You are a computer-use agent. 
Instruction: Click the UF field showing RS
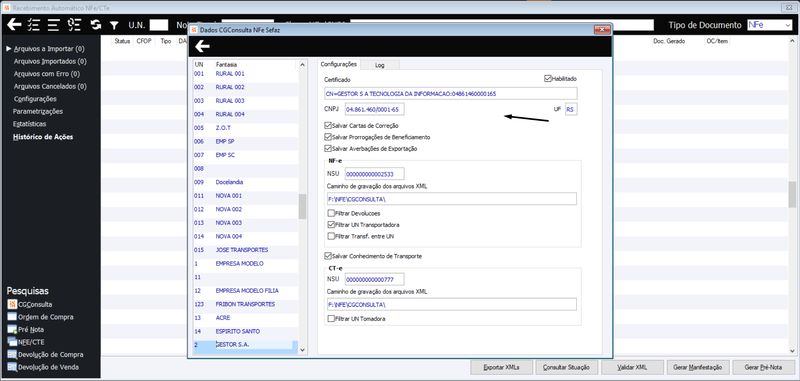(x=571, y=110)
